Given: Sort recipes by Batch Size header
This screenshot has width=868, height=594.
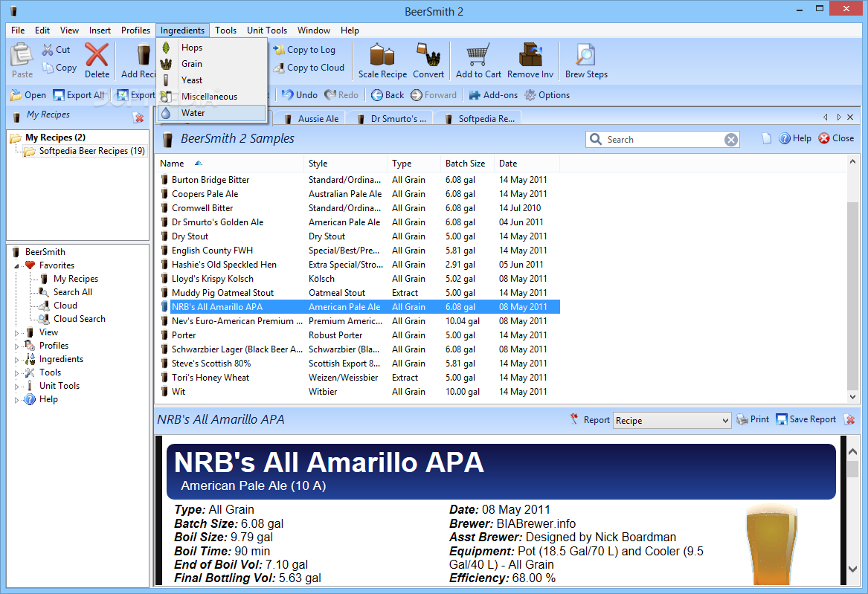Looking at the screenshot, I should (x=467, y=164).
